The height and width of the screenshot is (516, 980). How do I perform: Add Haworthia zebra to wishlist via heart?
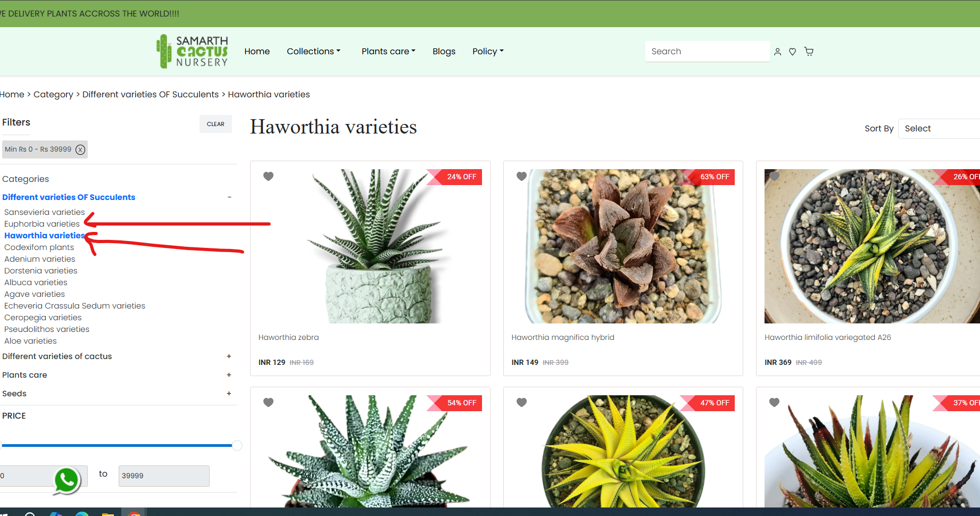[269, 176]
